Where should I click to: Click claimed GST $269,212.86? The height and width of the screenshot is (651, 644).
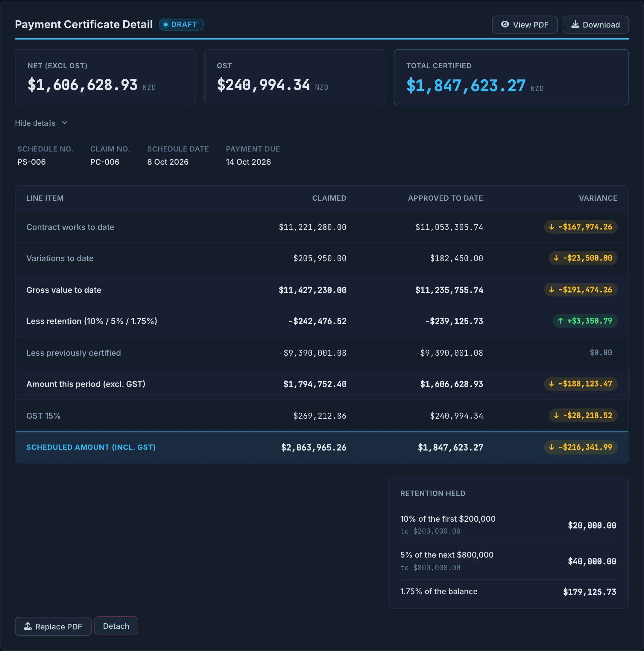pyautogui.click(x=320, y=416)
